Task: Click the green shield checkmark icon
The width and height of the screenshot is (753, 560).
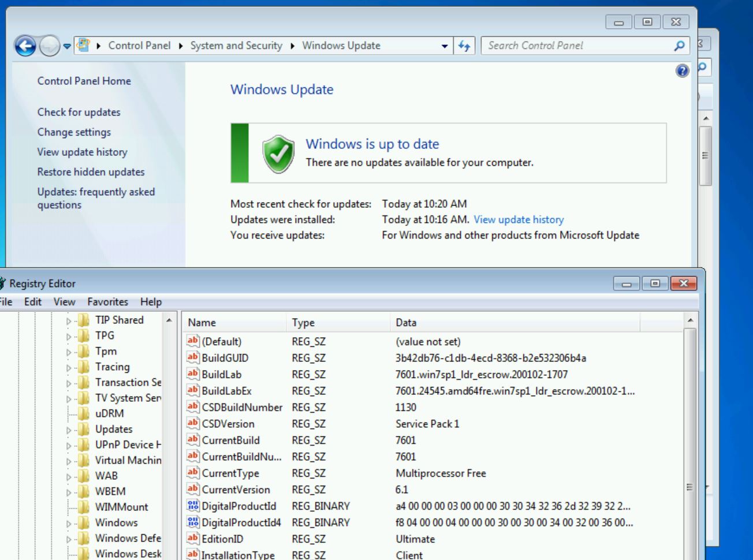Action: tap(278, 154)
